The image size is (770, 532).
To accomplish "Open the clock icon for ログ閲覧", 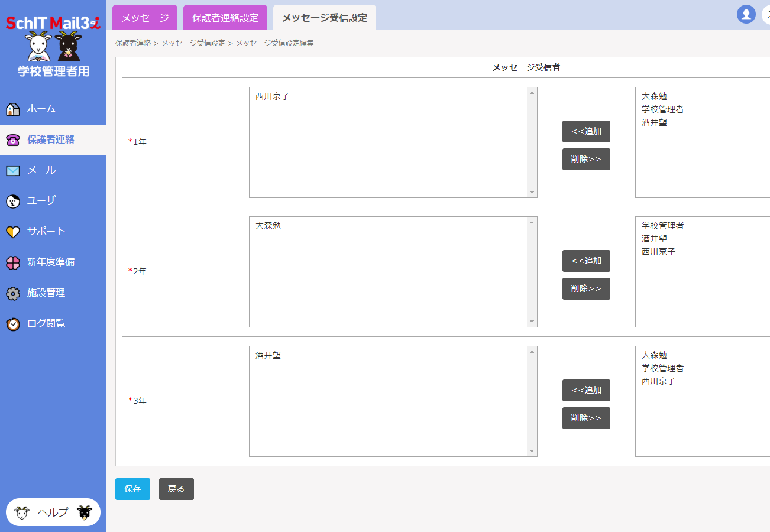I will 13,325.
